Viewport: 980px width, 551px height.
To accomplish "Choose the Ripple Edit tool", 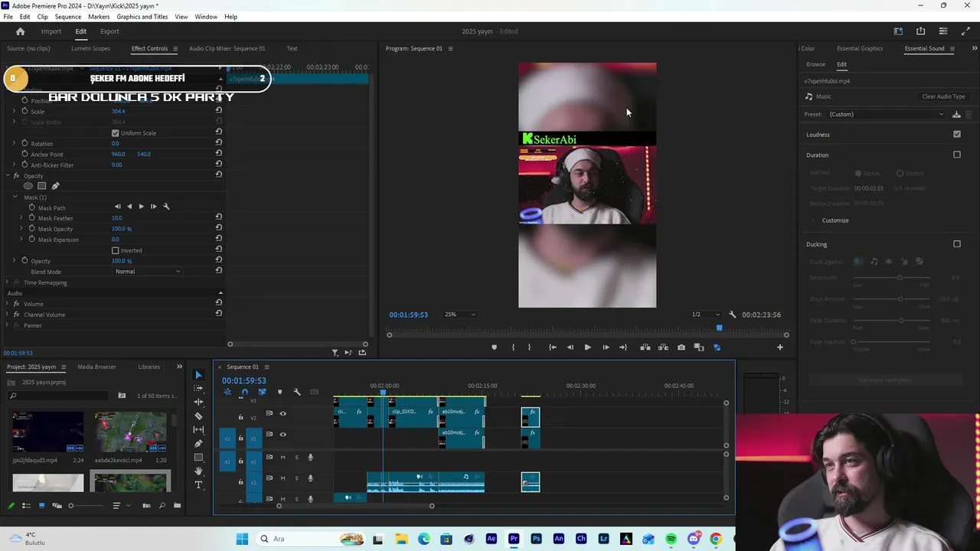I will [198, 402].
